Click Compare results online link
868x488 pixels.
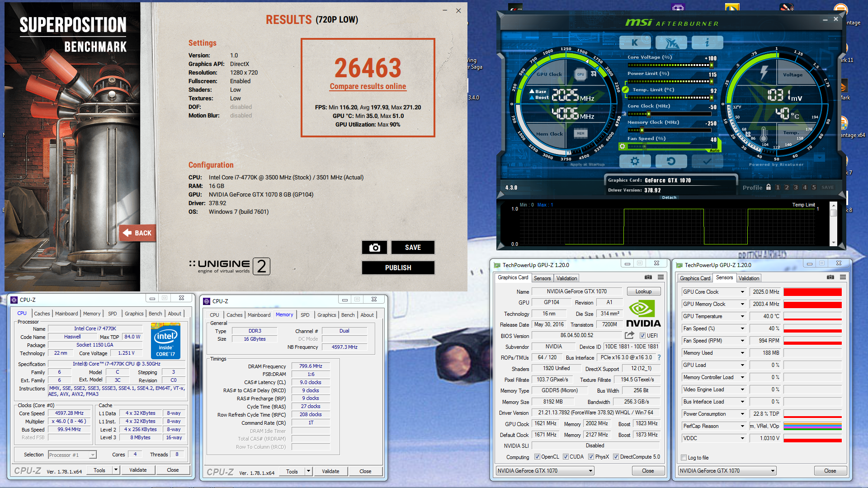pos(368,86)
